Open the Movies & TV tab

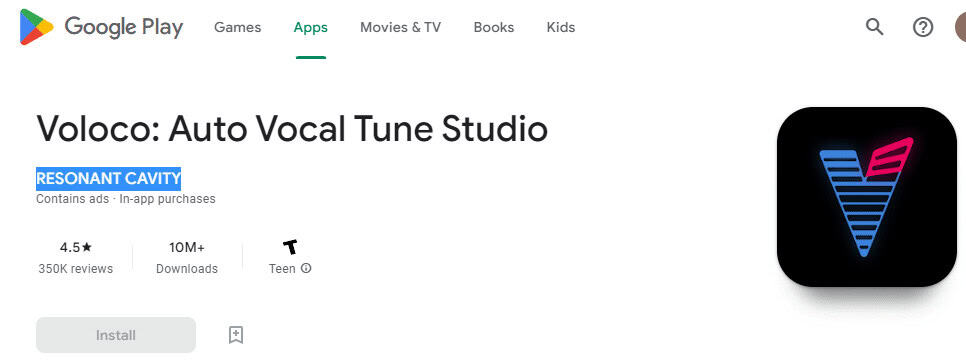coord(400,27)
